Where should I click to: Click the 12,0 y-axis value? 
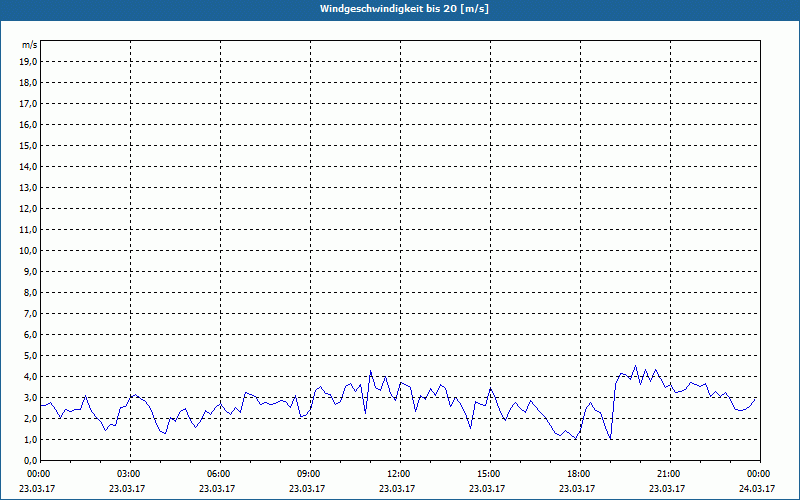pos(28,209)
